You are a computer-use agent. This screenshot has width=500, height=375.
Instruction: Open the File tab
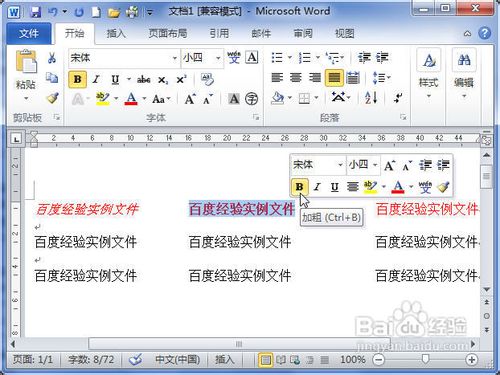pyautogui.click(x=29, y=33)
